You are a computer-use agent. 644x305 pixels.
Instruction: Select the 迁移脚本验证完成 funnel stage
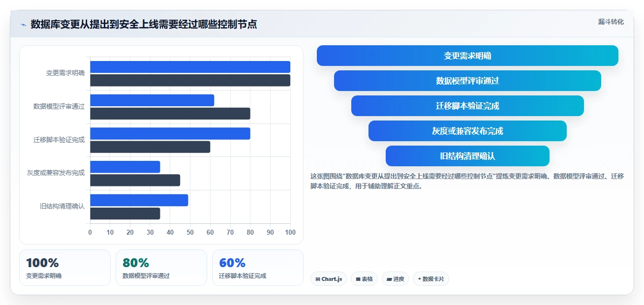point(467,106)
